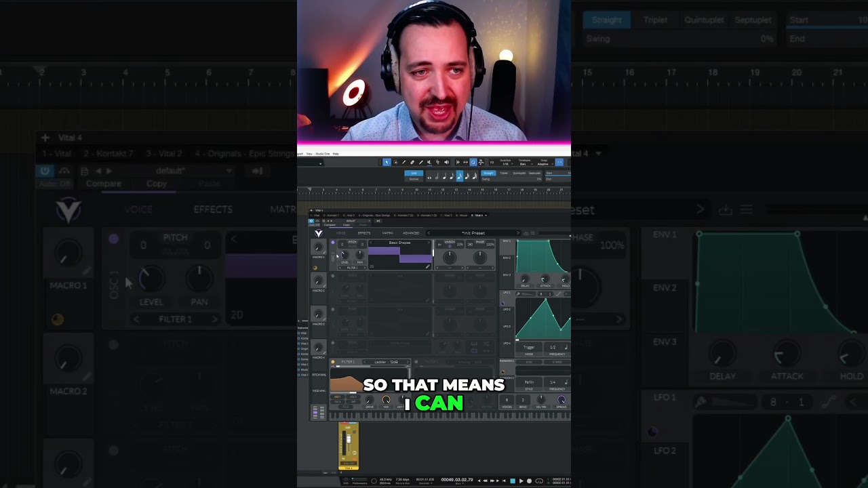Screen dimensions: 868x488
Task: Enable the Filter 2 toggle dot
Action: (x=416, y=362)
